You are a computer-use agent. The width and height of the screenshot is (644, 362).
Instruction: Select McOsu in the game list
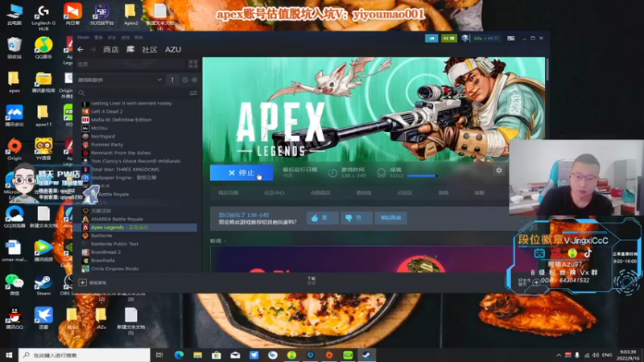click(99, 128)
